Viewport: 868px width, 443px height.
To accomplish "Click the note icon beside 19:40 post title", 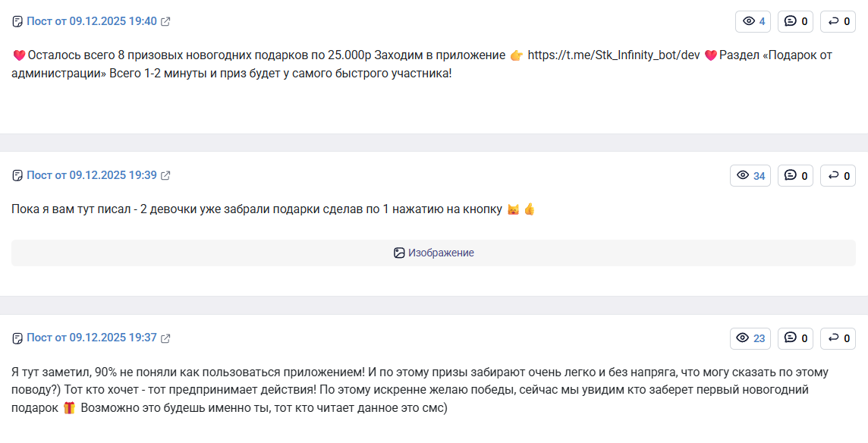I will 18,21.
